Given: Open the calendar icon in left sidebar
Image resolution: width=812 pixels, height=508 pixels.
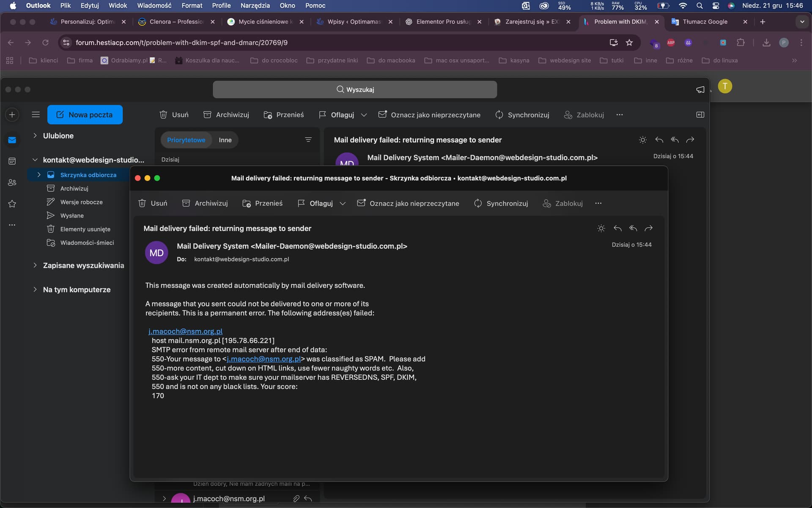Looking at the screenshot, I should (x=12, y=161).
